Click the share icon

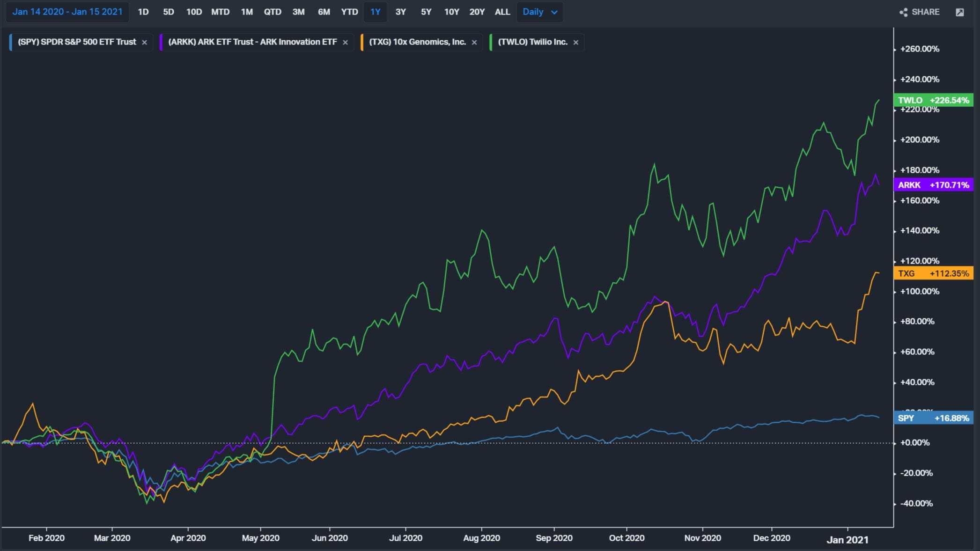pyautogui.click(x=904, y=12)
